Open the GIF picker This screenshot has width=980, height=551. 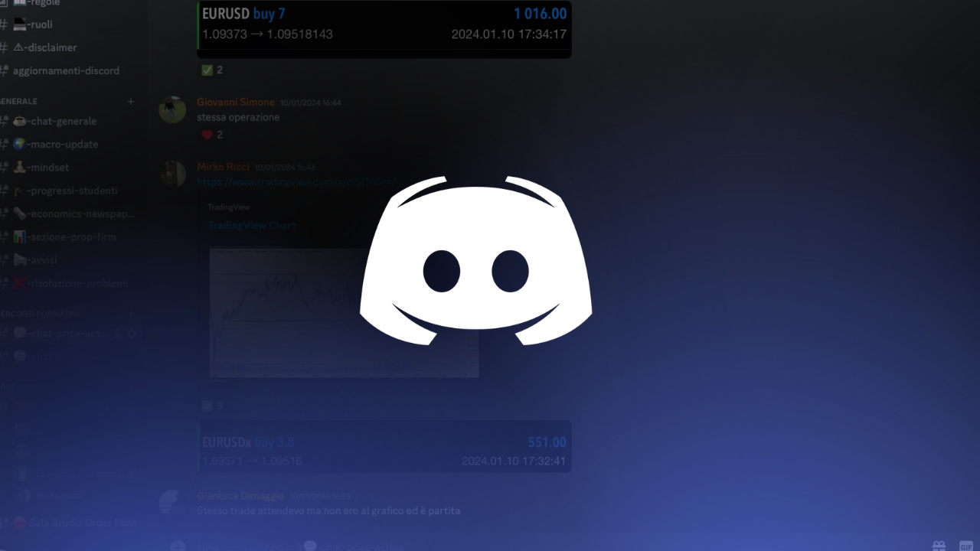click(x=966, y=546)
